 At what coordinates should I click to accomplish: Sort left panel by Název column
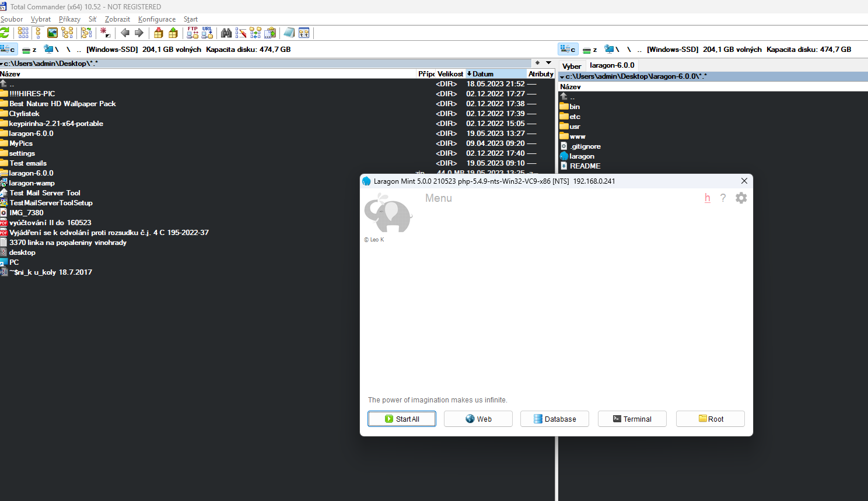[208, 74]
